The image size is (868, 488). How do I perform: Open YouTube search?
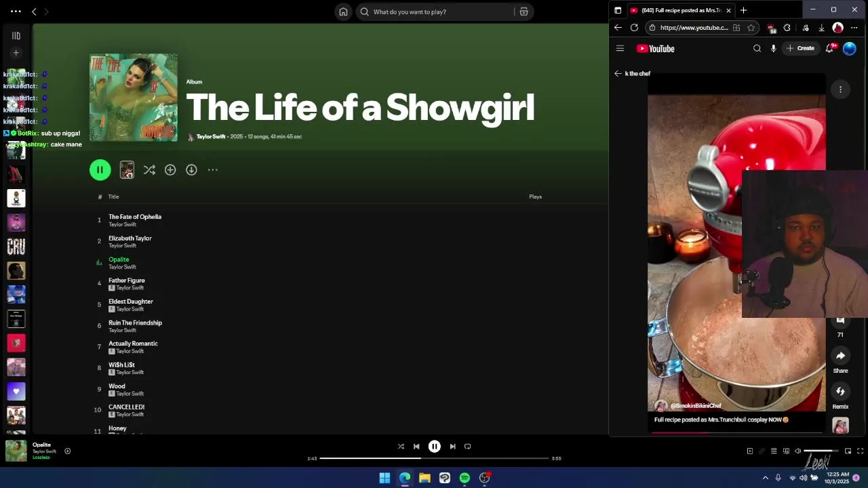coord(757,49)
